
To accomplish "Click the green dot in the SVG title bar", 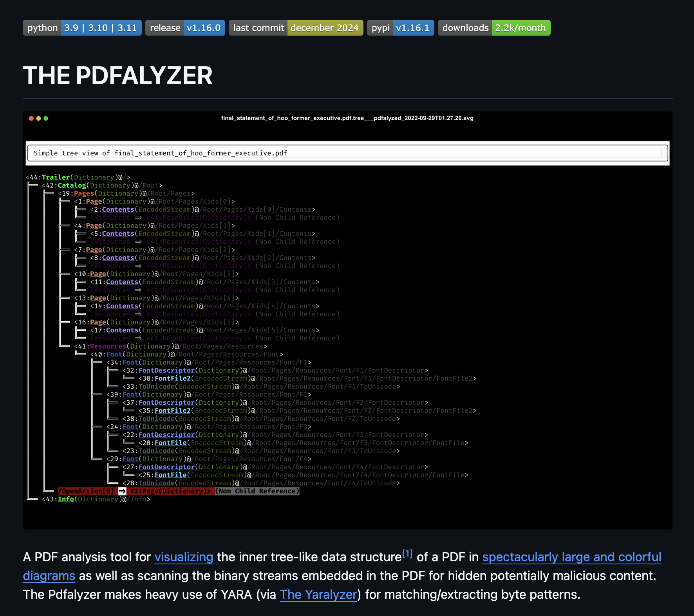I will point(46,118).
